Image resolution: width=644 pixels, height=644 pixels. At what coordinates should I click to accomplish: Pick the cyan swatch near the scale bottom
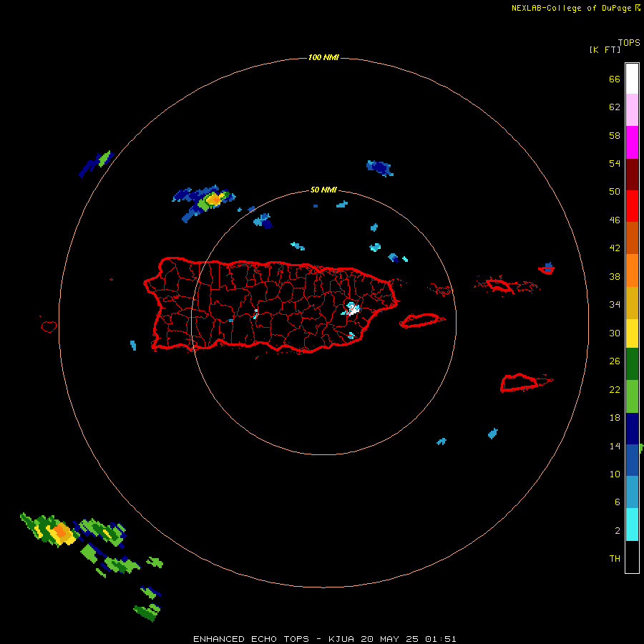(x=632, y=525)
